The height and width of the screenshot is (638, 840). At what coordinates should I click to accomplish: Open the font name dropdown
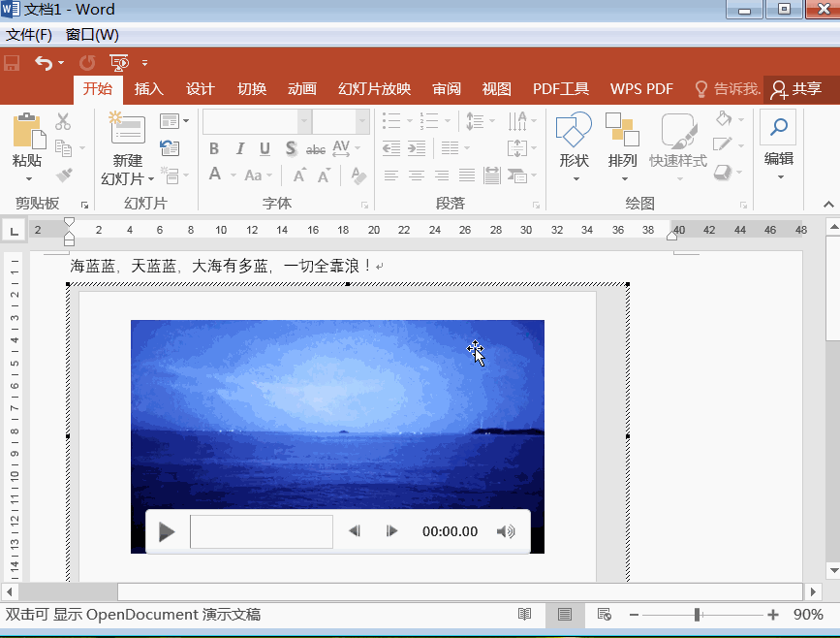click(x=304, y=122)
